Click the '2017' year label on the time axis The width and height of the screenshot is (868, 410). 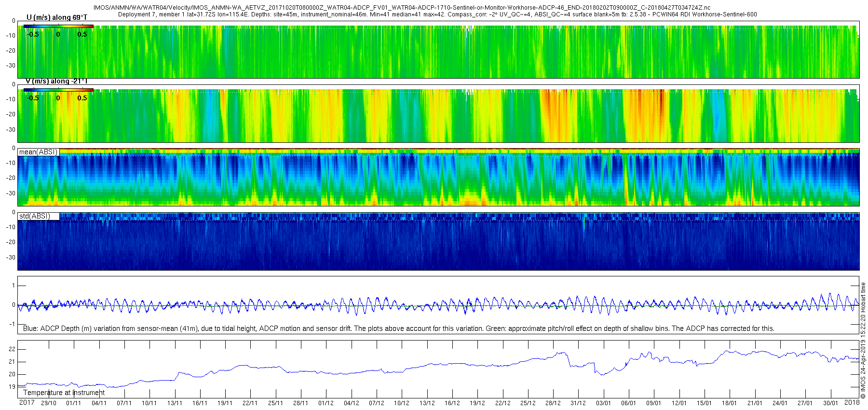click(27, 403)
